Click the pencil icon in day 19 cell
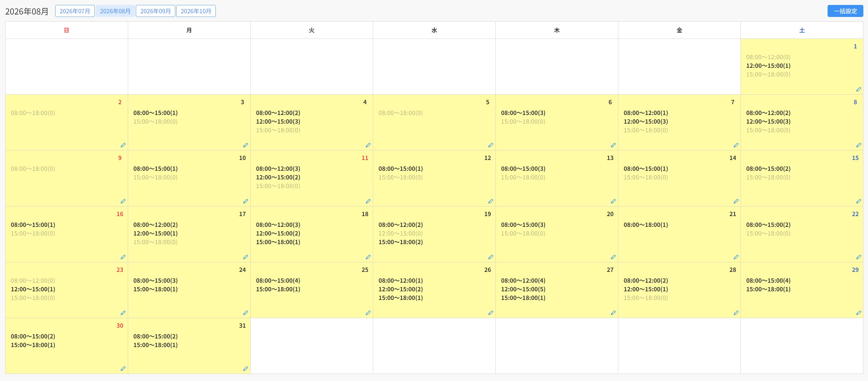 pos(490,257)
